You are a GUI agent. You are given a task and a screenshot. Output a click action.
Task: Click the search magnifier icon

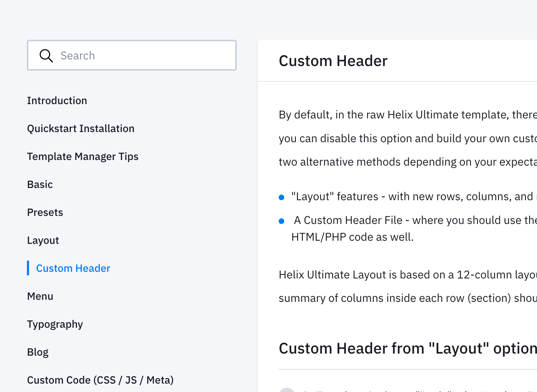click(46, 56)
